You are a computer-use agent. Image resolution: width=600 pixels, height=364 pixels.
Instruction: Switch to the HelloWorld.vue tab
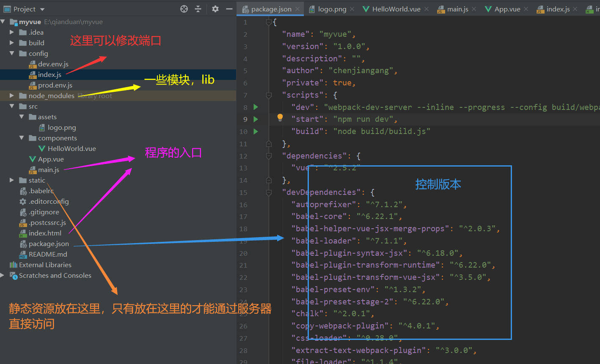pyautogui.click(x=396, y=9)
